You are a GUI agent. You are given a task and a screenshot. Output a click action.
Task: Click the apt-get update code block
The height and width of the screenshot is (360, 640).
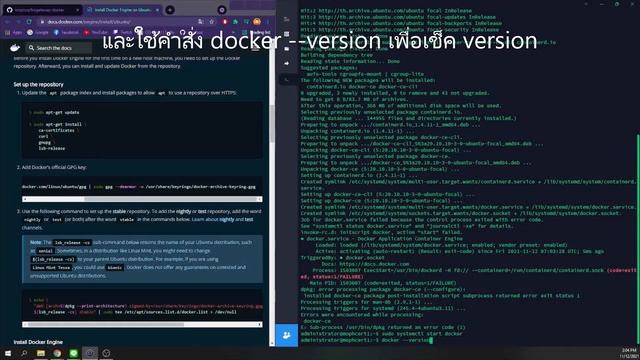click(142, 130)
